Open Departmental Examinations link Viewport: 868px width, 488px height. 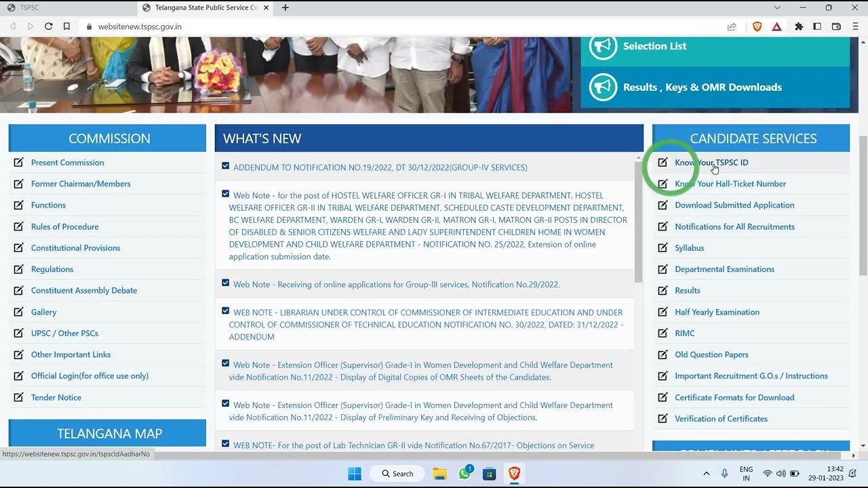(724, 269)
